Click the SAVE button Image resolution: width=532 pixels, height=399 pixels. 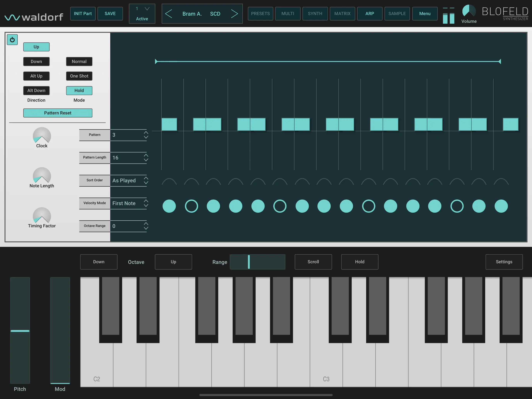pos(110,14)
